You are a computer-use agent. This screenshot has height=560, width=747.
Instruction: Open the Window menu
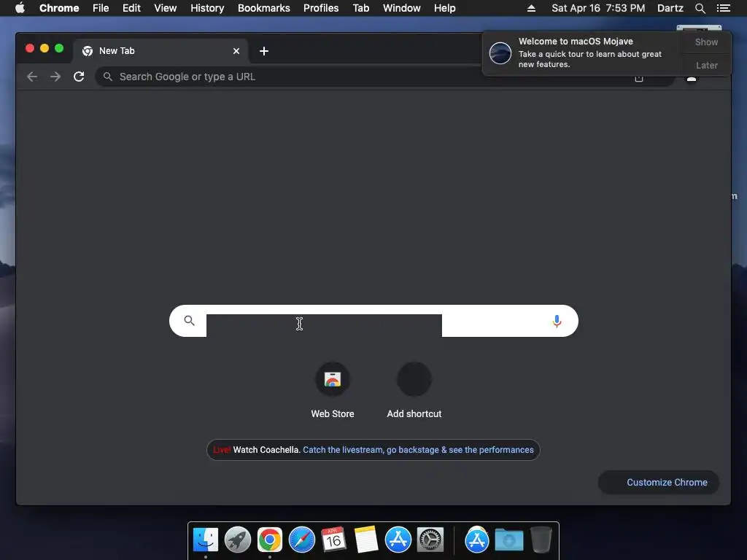(x=402, y=8)
